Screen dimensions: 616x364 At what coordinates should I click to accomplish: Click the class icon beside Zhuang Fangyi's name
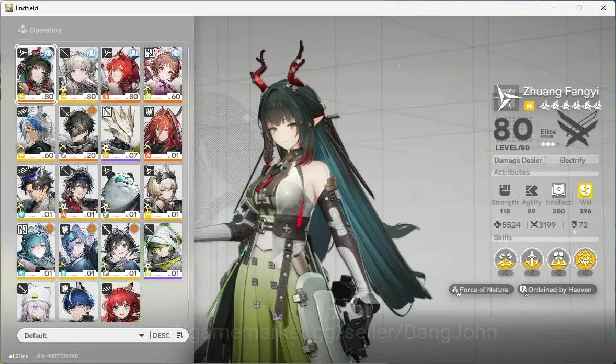click(507, 98)
